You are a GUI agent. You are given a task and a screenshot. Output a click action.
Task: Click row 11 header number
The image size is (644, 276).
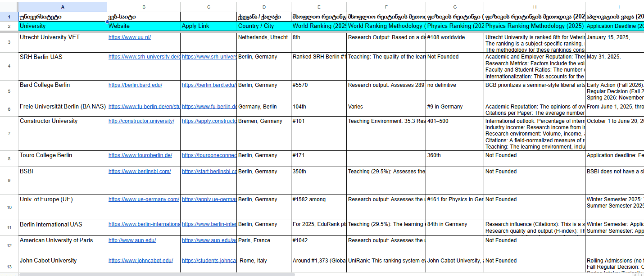[9, 228]
